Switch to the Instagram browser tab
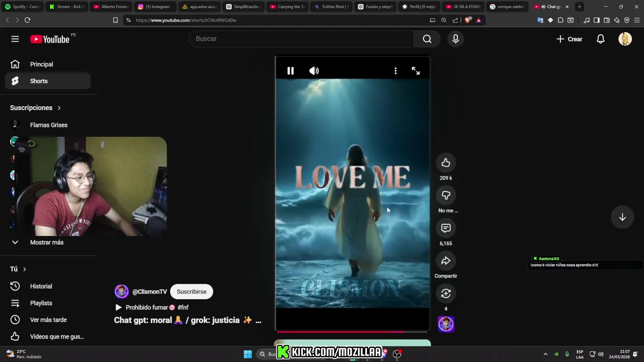This screenshot has width=644, height=362. [x=155, y=7]
